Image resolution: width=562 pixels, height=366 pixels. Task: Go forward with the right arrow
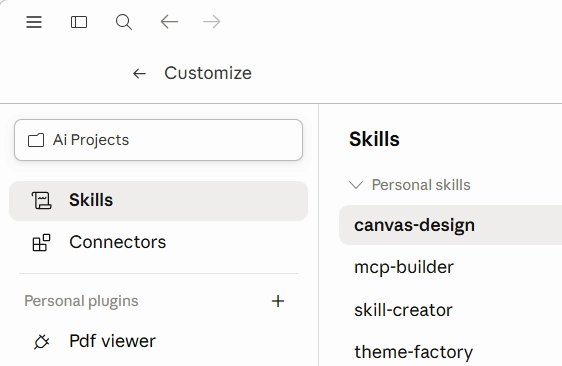[x=211, y=22]
